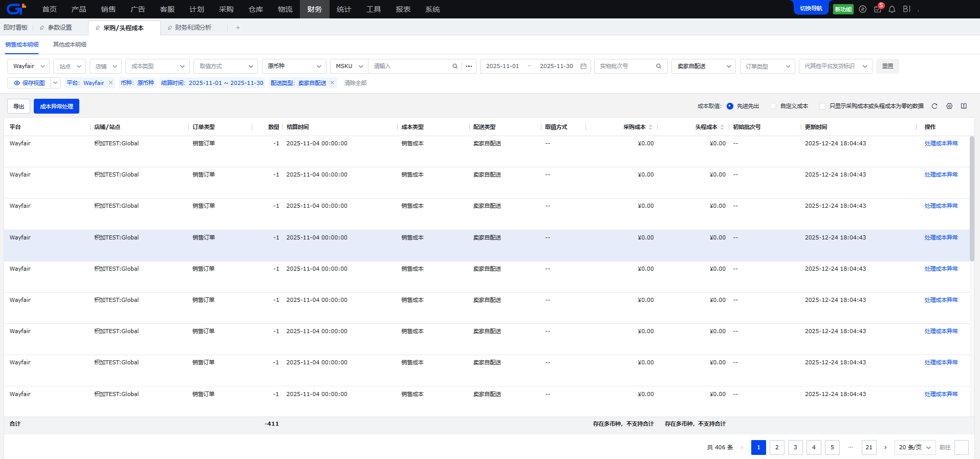The image size is (980, 459).
Task: Open the 订单类型 dropdown
Action: 767,67
